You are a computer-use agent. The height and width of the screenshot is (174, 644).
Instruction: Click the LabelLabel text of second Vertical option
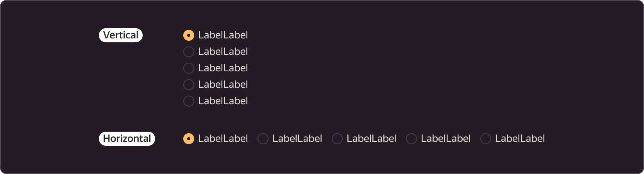click(x=223, y=52)
